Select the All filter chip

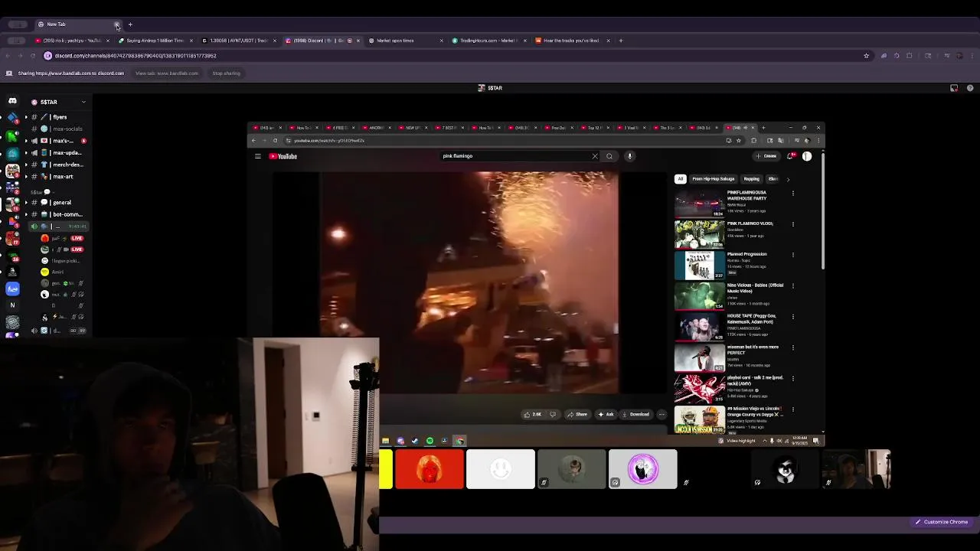click(680, 179)
